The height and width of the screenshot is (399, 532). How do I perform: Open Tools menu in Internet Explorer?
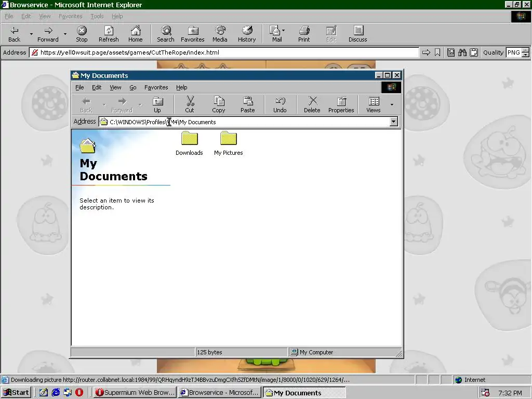(97, 16)
